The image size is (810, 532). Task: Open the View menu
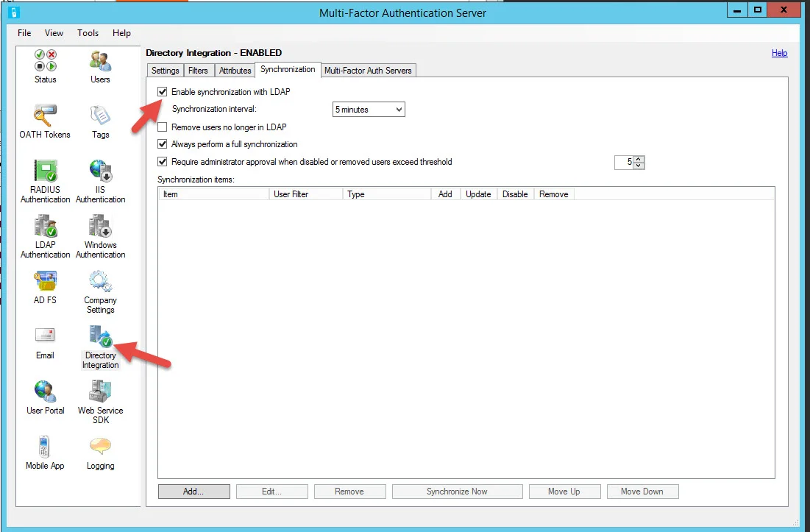54,33
